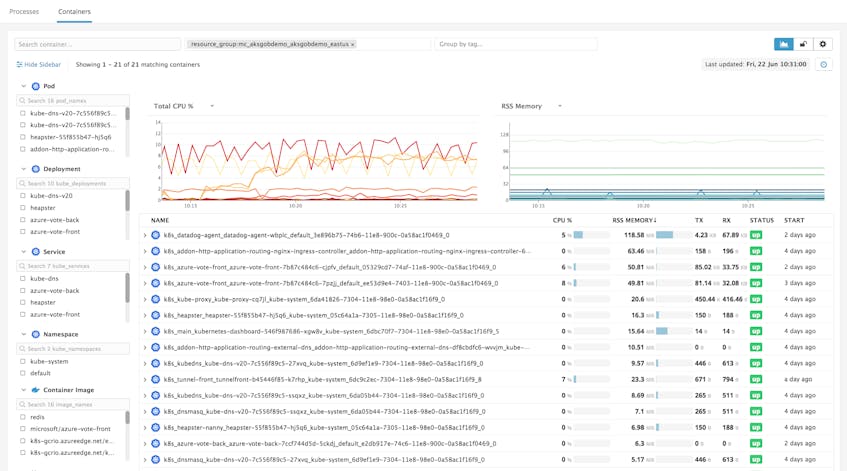Collapse the Namespace facet section

(23, 334)
